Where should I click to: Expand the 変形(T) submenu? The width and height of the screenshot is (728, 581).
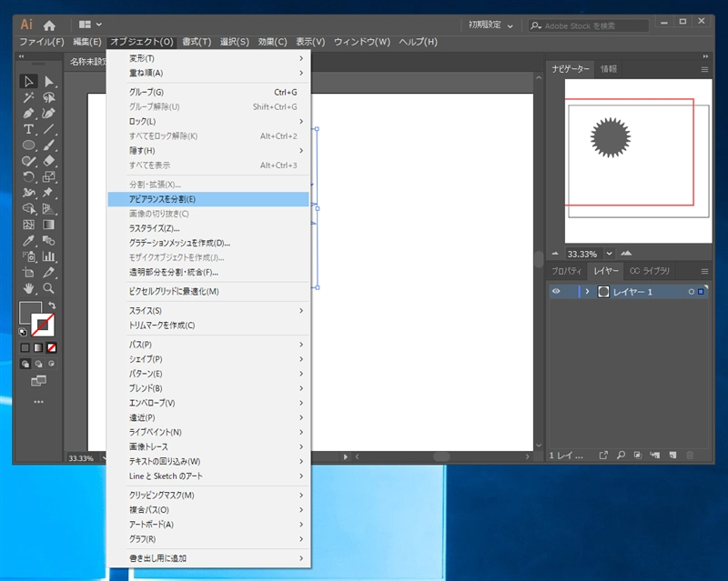(x=208, y=58)
